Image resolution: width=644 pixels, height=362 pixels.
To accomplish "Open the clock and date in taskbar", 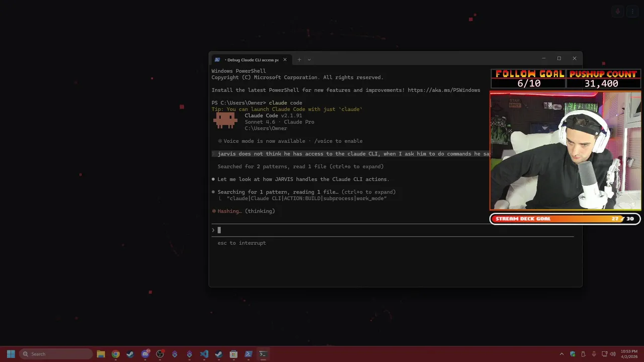I will pos(629,354).
